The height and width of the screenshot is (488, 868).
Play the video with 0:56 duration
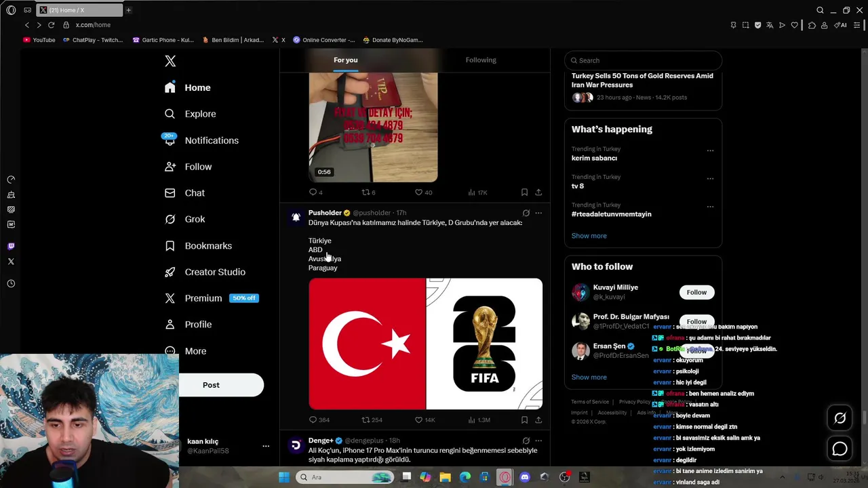click(373, 127)
